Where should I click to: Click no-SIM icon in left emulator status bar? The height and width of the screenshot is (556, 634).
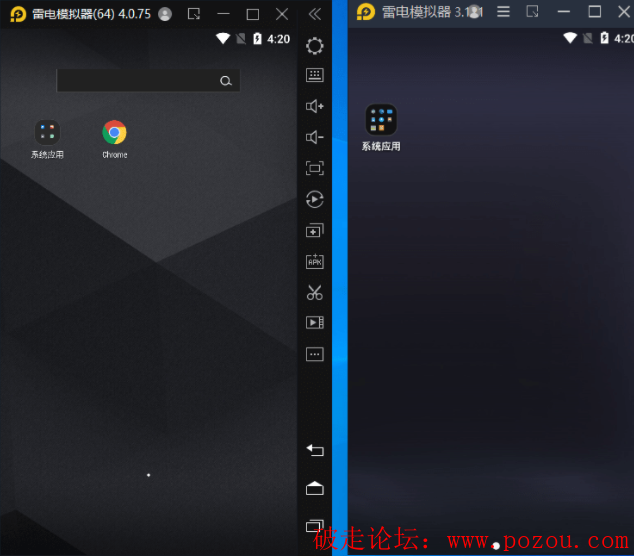pos(241,38)
